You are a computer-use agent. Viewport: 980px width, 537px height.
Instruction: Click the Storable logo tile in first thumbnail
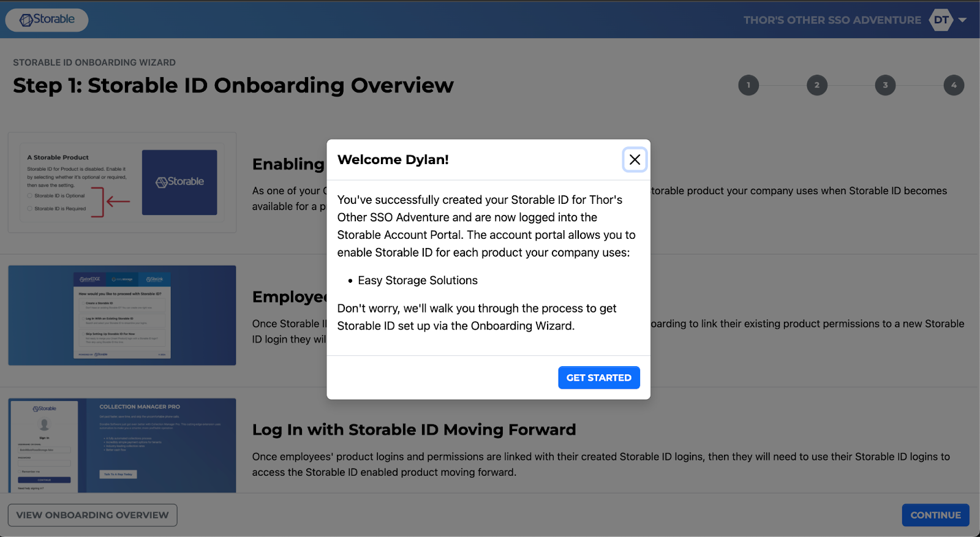[x=179, y=182]
